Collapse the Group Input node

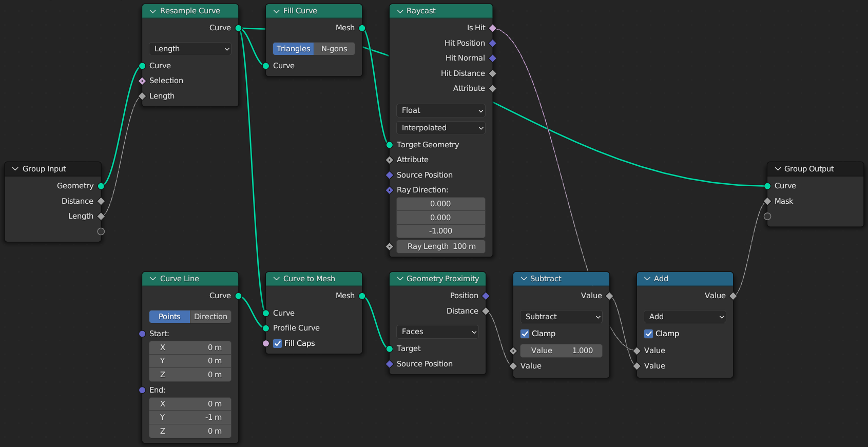[x=15, y=169]
